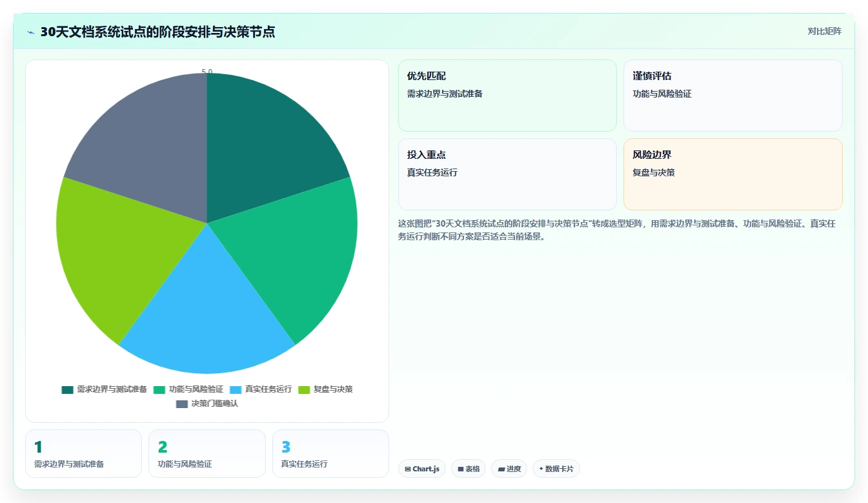Select stat card 2 功能与风险验证

207,453
